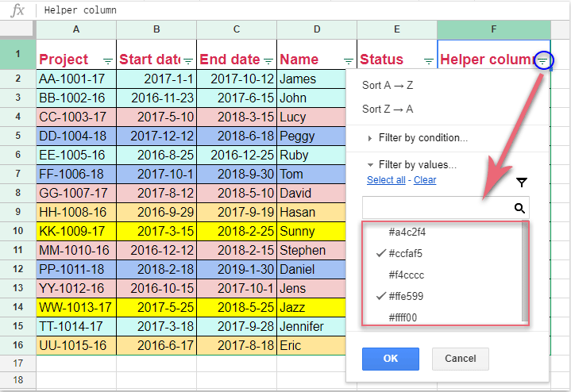The height and width of the screenshot is (392, 571).
Task: Click the funnel filter icon beside Clear
Action: click(x=522, y=182)
